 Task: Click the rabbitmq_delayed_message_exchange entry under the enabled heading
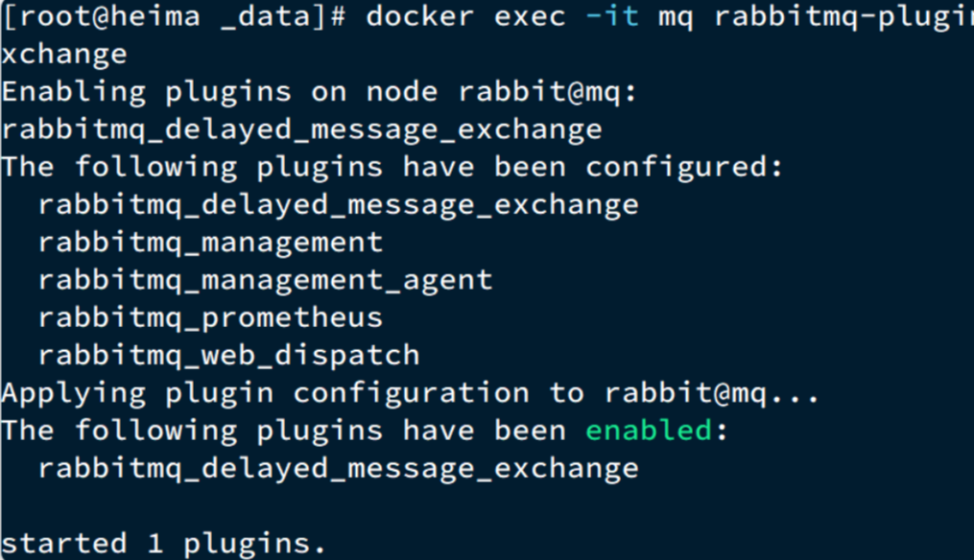coord(338,468)
